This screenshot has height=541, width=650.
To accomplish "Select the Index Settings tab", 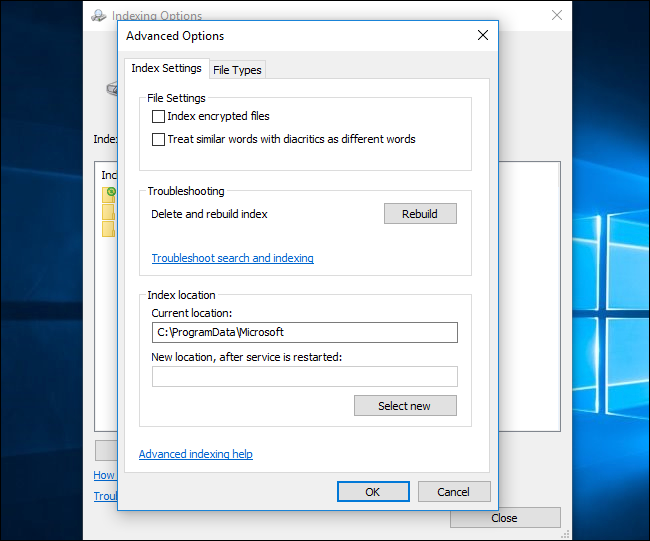I will click(x=166, y=68).
